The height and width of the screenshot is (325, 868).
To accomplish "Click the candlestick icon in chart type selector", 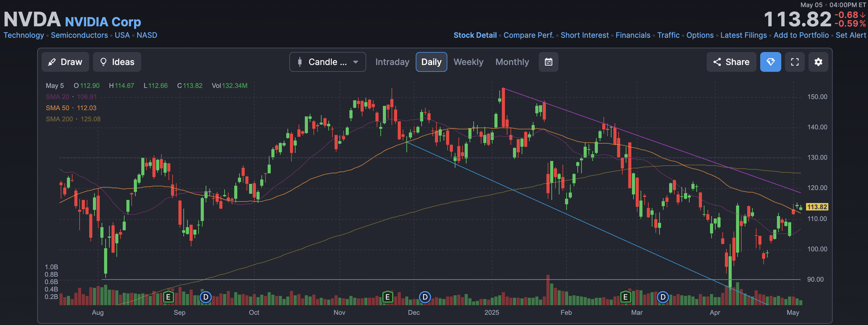I will click(x=300, y=62).
